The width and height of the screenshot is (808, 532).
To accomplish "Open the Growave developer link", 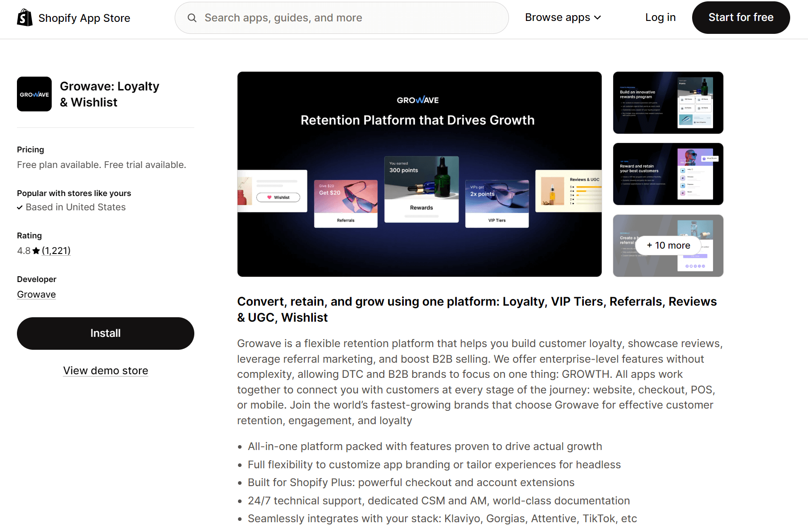I will pos(36,294).
